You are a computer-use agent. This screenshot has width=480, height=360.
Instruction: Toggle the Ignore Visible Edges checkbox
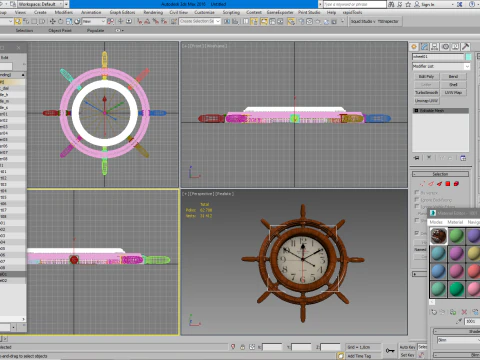[x=417, y=206]
